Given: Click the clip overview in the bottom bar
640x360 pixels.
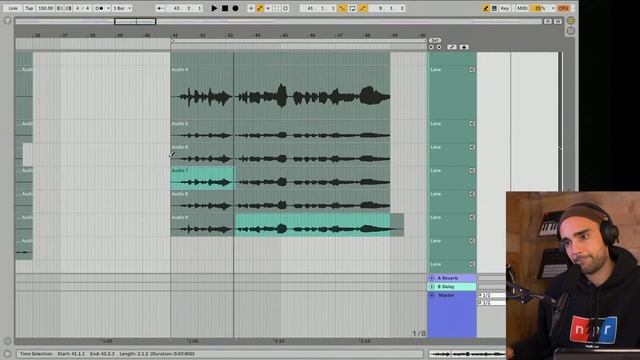Looking at the screenshot, I should coord(467,354).
